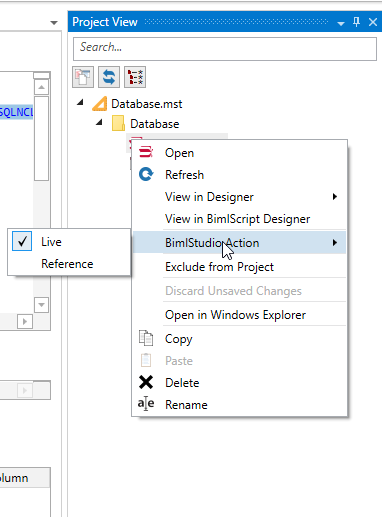The width and height of the screenshot is (382, 517).
Task: Choose View in Designer
Action: tap(239, 197)
